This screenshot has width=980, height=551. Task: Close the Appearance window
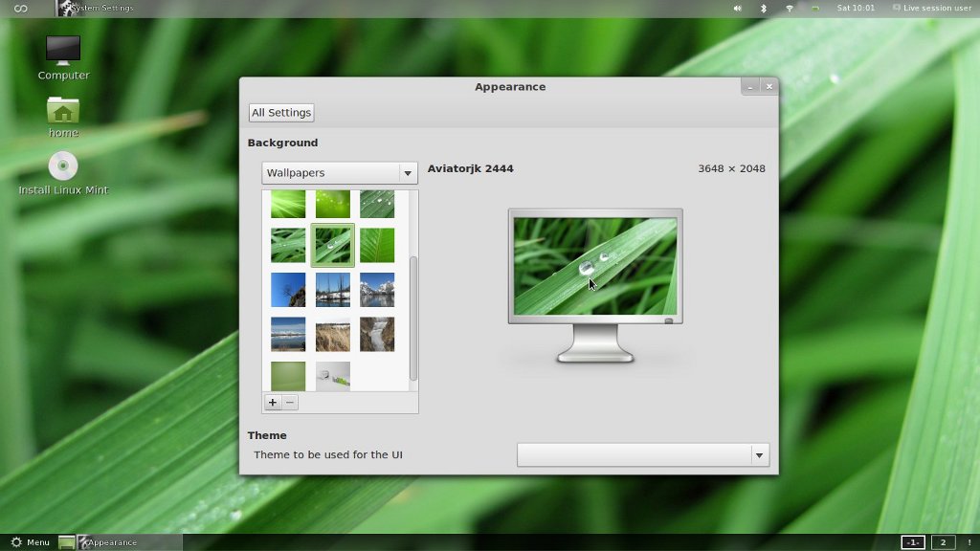coord(768,87)
